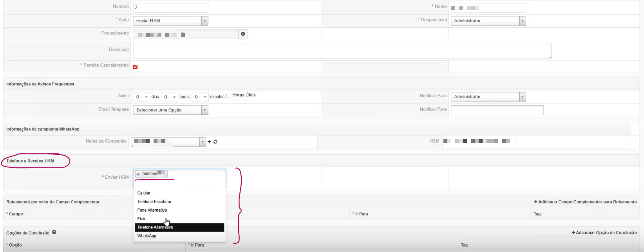Image resolution: width=644 pixels, height=252 pixels.
Task: Click Adicionar Campo Complementar para Roteamento
Action: click(x=585, y=202)
